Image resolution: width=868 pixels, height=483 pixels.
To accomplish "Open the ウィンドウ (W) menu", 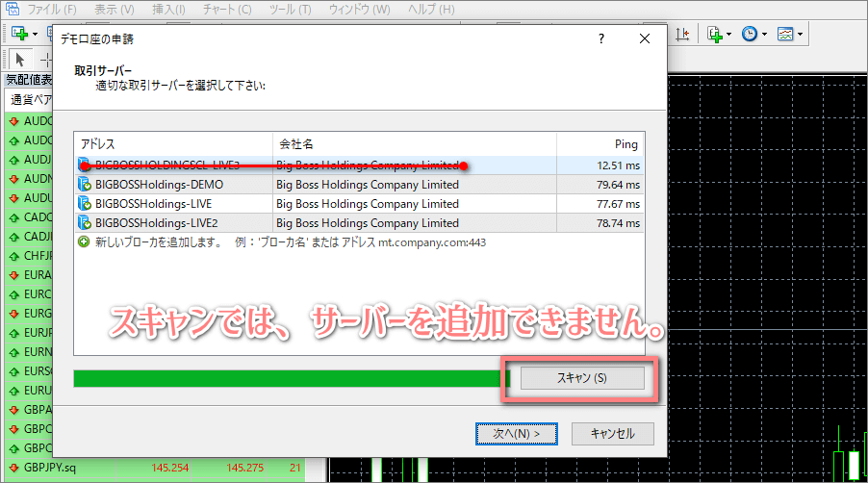I will [x=359, y=10].
